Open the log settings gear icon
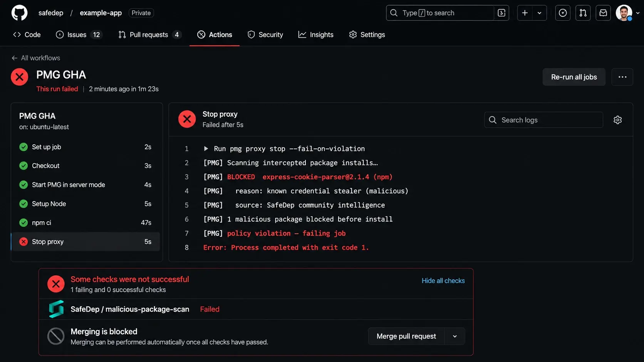 617,120
